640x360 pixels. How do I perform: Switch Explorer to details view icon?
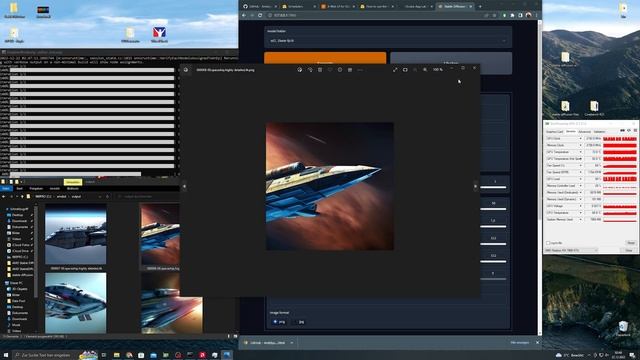229,336
